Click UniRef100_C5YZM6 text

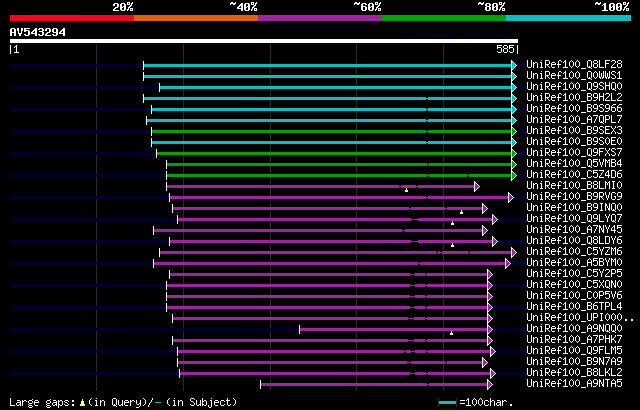574,252
